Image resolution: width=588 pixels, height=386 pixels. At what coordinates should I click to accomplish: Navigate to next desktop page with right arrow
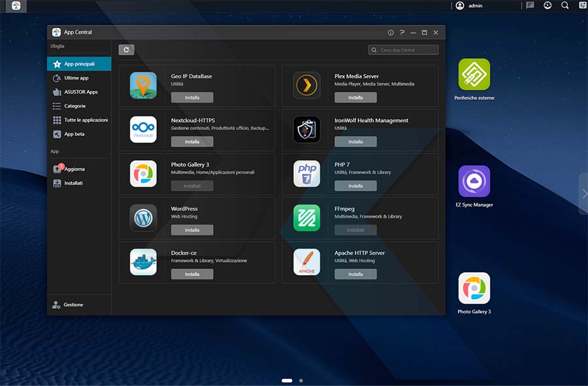[585, 193]
